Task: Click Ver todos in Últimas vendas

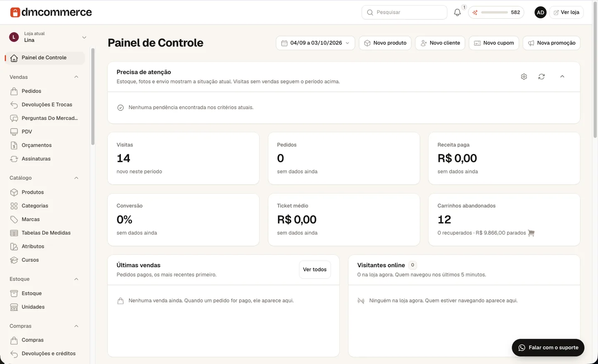Action: (x=315, y=270)
